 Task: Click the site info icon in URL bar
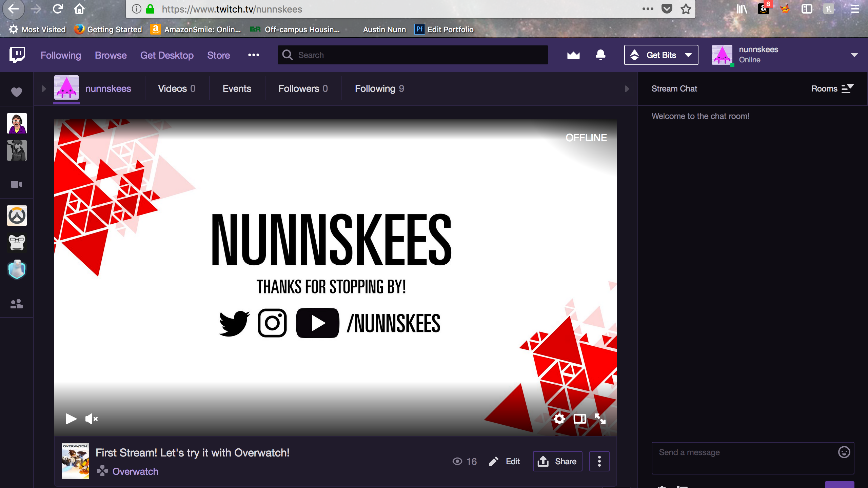coord(136,9)
